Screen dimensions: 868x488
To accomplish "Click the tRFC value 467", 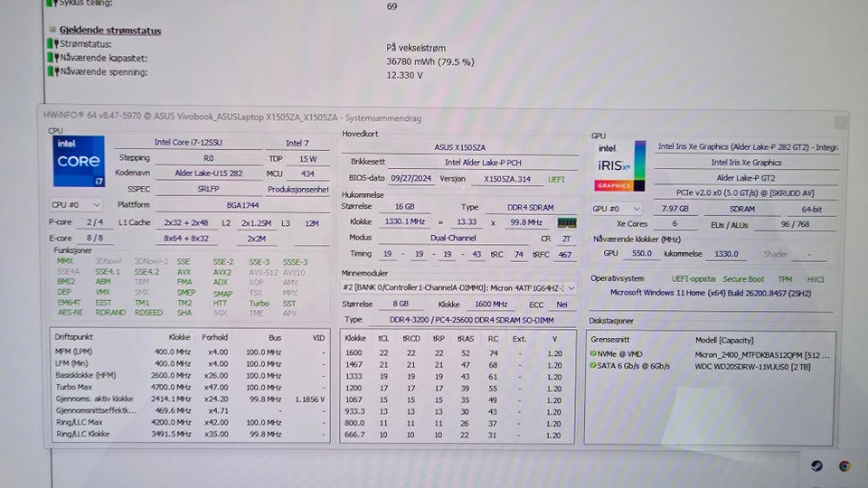I will (564, 255).
